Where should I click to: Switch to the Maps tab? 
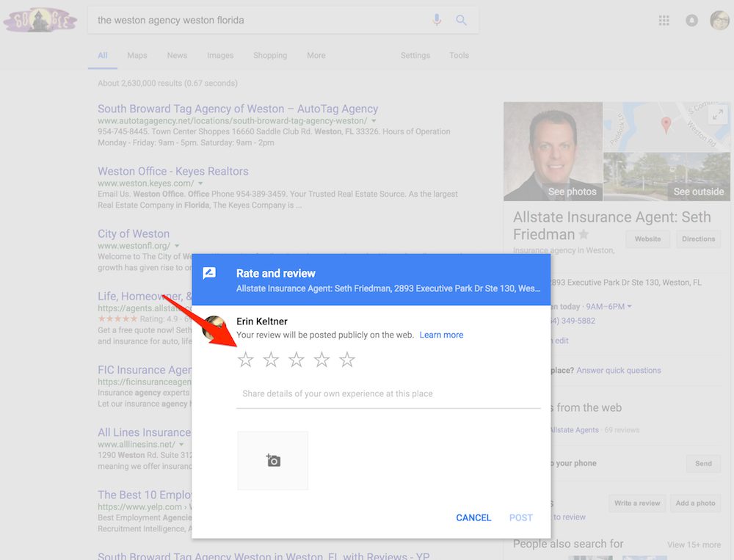coord(137,55)
